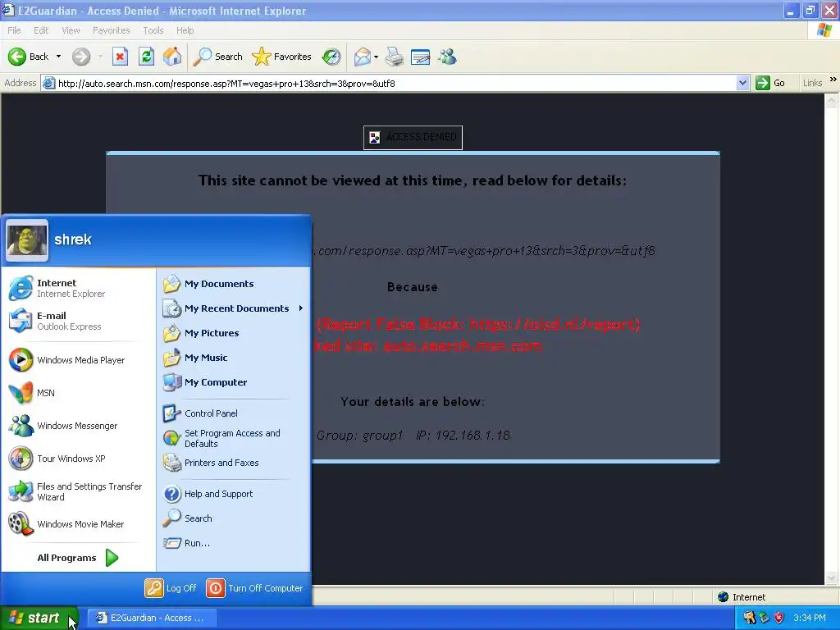Click the Internet zone status bar indicator
The height and width of the screenshot is (630, 840).
pyautogui.click(x=742, y=597)
